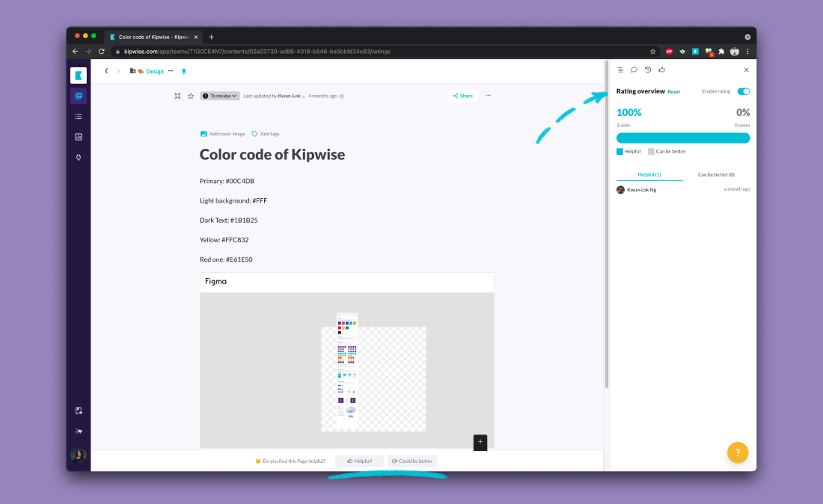Open the ratings thumbs-up panel icon
This screenshot has width=823, height=504.
pos(662,70)
